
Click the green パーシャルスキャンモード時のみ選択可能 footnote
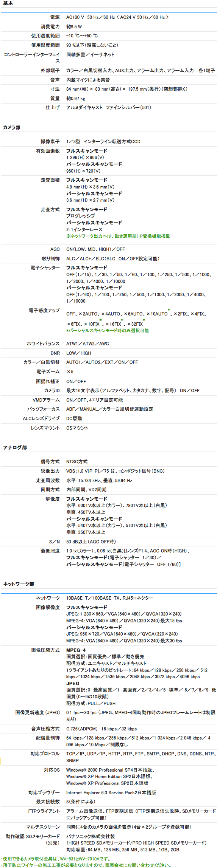tap(108, 331)
